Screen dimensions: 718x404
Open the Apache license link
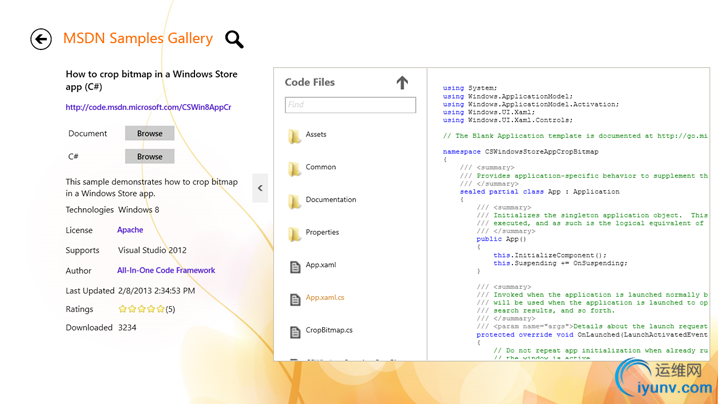(x=130, y=230)
